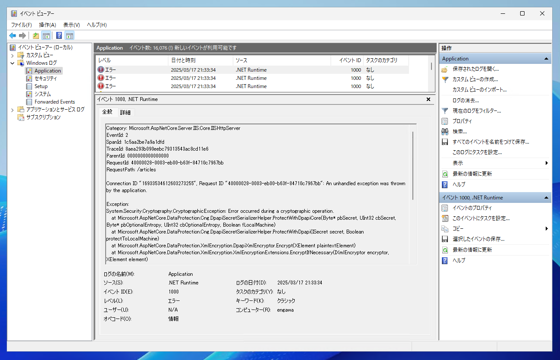Close the イベント 1000 preview pane
560x360 pixels.
[428, 100]
